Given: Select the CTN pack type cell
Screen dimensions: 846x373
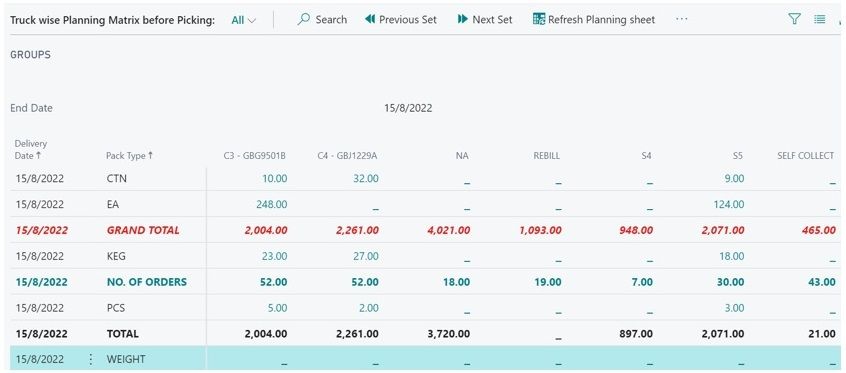Looking at the screenshot, I should point(117,178).
